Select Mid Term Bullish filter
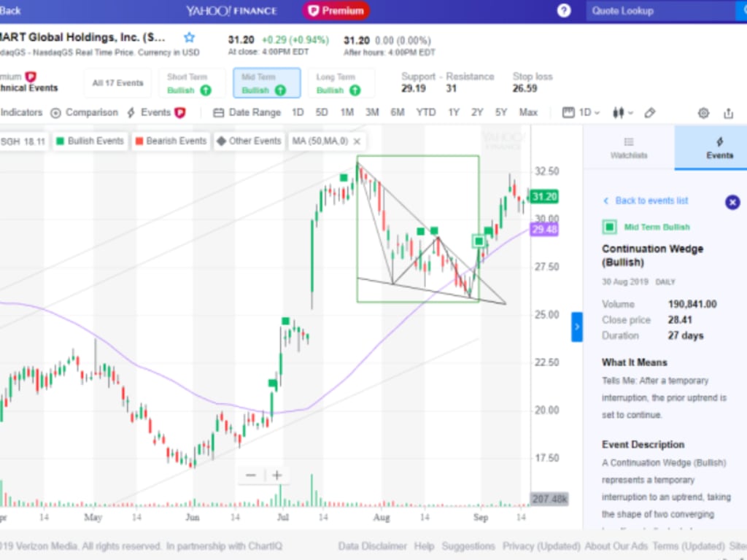This screenshot has width=747, height=560. [x=266, y=83]
